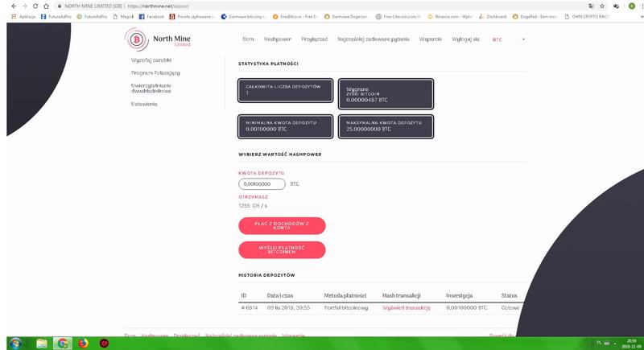Open File Explorer from the taskbar
Image resolution: width=644 pixels, height=350 pixels.
[42, 343]
